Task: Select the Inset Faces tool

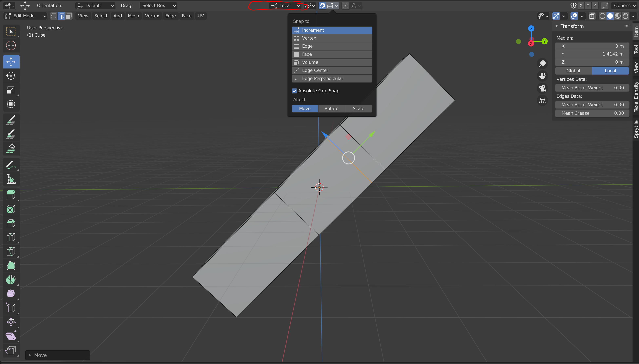Action: pyautogui.click(x=11, y=209)
